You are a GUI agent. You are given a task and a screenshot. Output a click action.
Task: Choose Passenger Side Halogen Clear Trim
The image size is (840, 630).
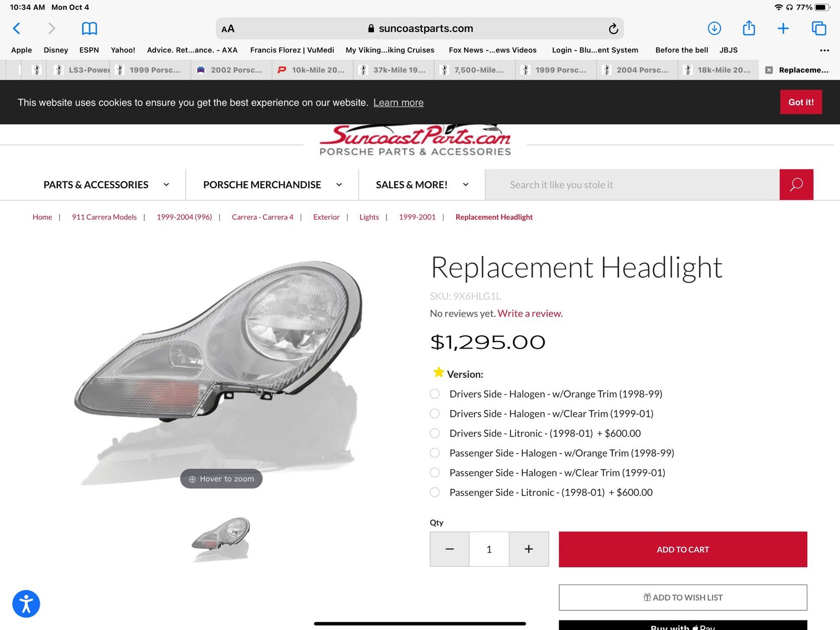point(435,473)
